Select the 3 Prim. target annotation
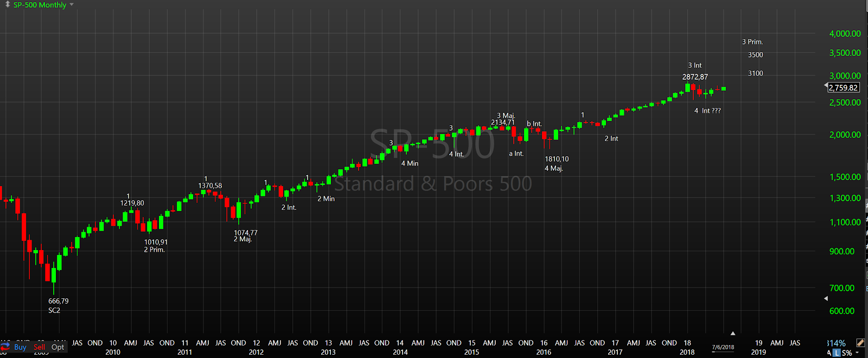This screenshot has height=358, width=868. pyautogui.click(x=752, y=42)
